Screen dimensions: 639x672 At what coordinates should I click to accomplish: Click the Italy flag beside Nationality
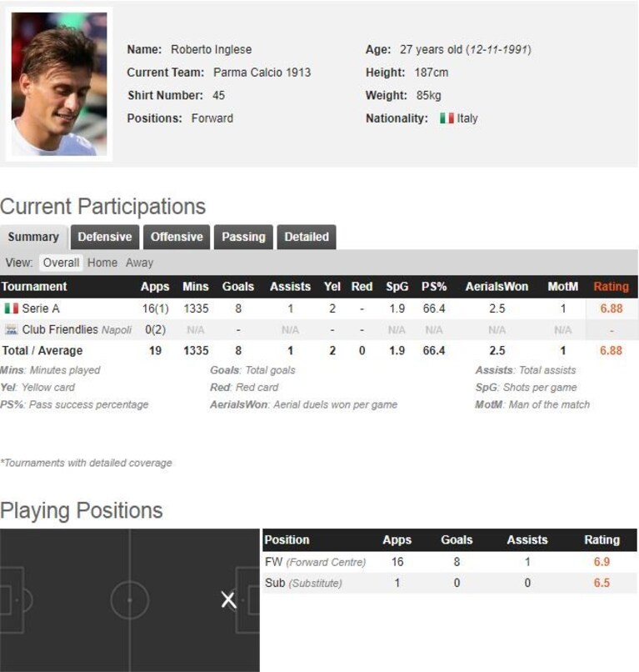pyautogui.click(x=447, y=118)
